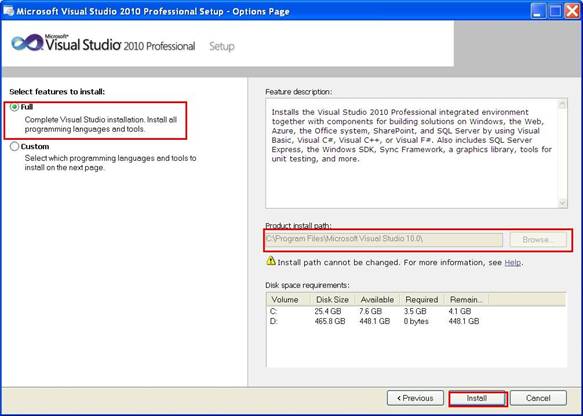This screenshot has width=583, height=416.
Task: Click the Available column header
Action: tap(377, 300)
